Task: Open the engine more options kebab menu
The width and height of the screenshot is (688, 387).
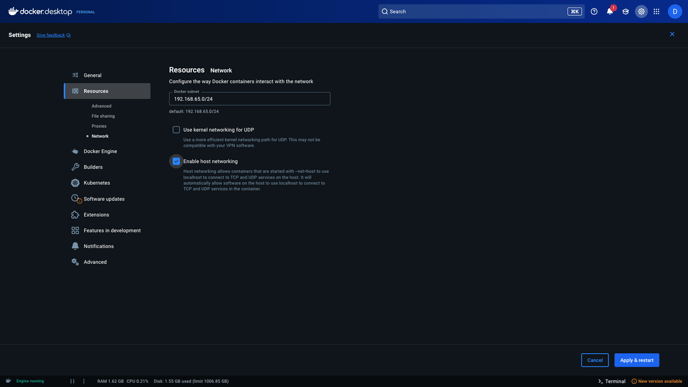Action: point(84,381)
